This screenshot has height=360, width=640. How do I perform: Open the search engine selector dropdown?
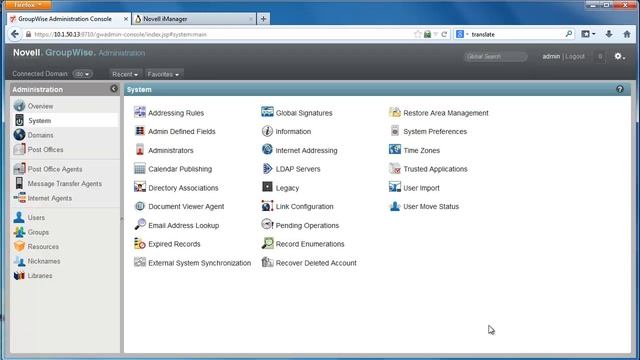pyautogui.click(x=462, y=34)
